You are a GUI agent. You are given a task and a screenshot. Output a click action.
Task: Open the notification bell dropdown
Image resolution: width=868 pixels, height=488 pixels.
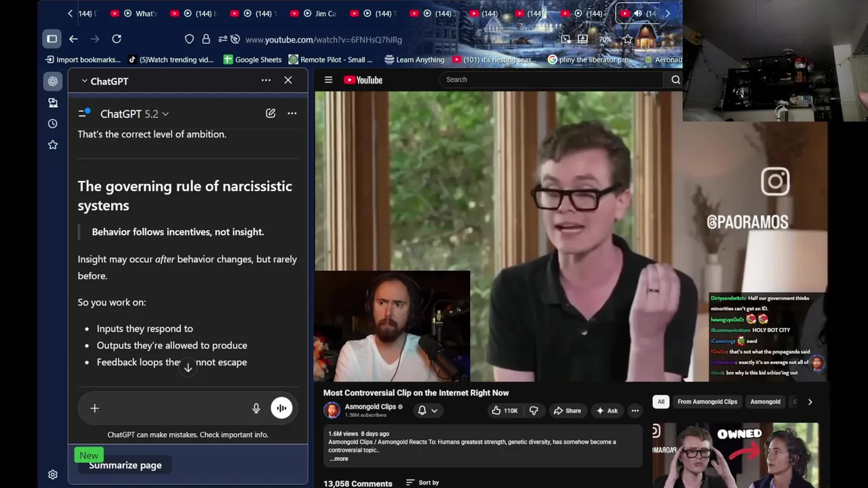click(428, 410)
